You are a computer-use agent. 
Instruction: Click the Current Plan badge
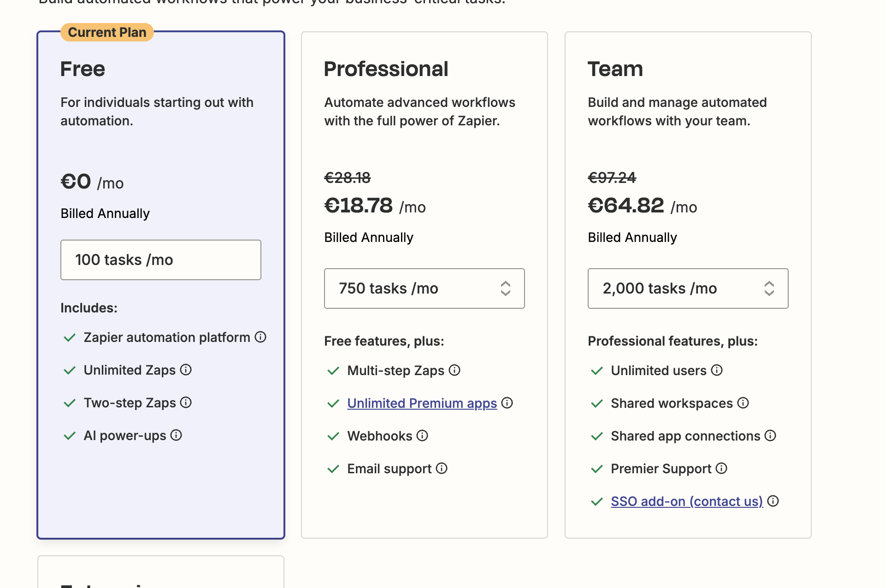pos(107,32)
